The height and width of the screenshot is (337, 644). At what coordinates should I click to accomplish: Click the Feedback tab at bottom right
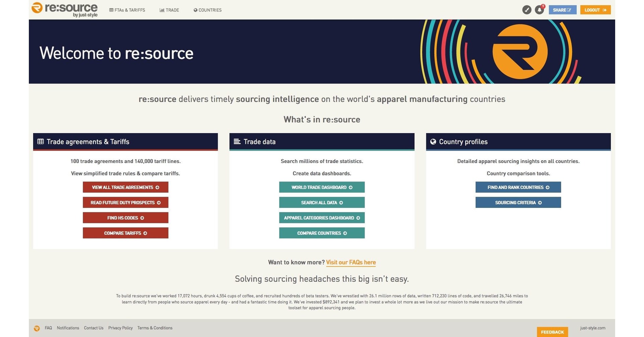552,332
